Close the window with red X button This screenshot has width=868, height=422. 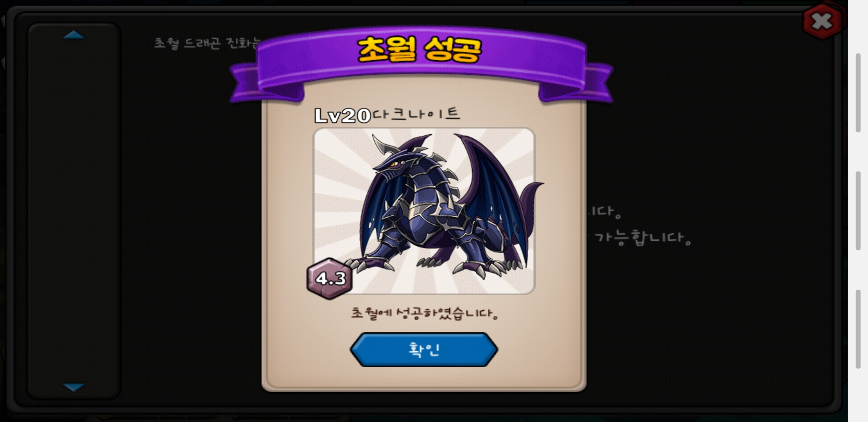[x=821, y=21]
